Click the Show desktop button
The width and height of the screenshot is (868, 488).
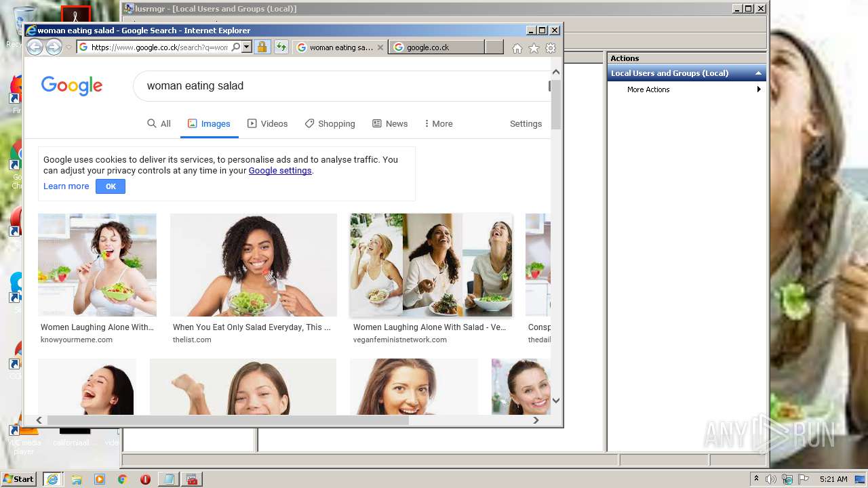(x=861, y=479)
